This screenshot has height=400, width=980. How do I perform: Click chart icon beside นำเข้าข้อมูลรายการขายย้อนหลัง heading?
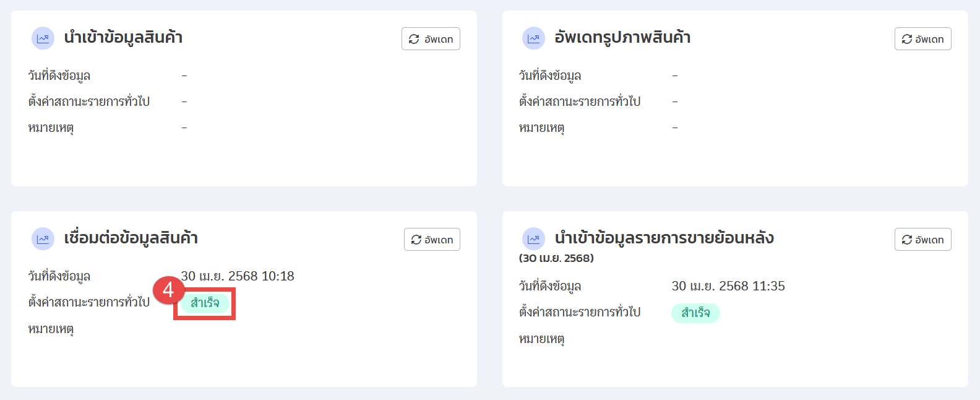533,239
